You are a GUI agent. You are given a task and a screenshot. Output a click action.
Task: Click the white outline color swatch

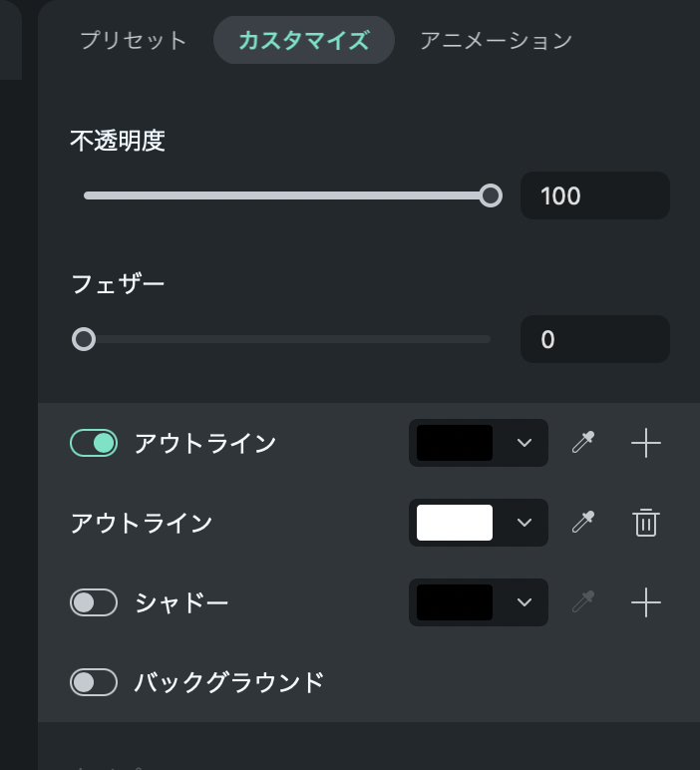(x=455, y=523)
